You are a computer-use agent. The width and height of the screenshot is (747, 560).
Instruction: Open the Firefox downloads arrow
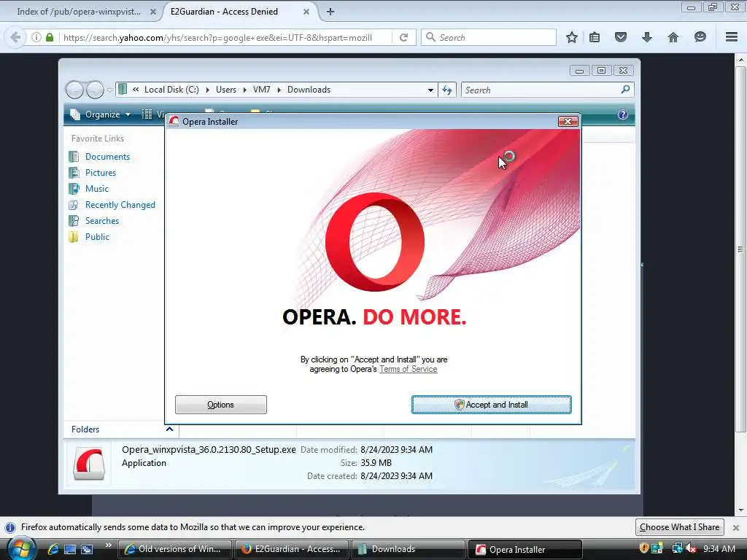647,37
